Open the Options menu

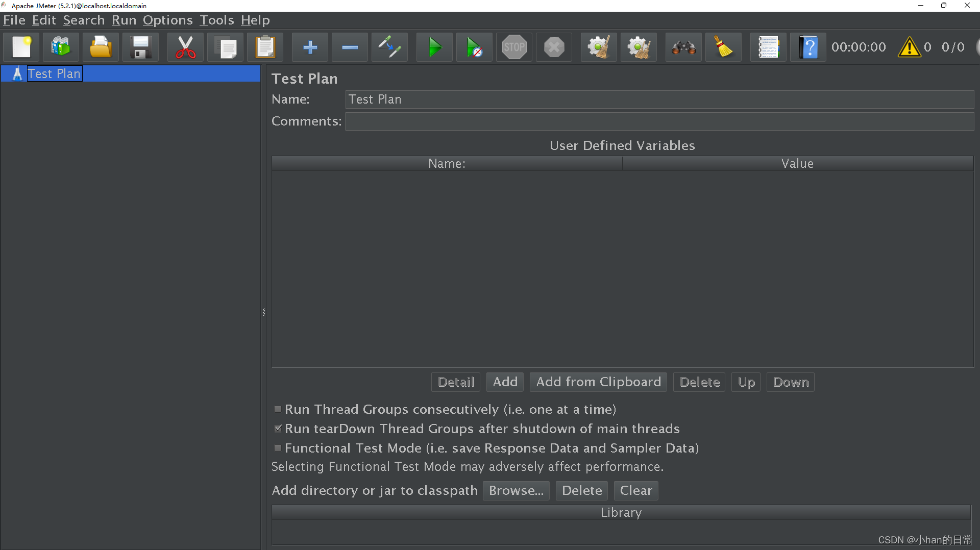(168, 20)
